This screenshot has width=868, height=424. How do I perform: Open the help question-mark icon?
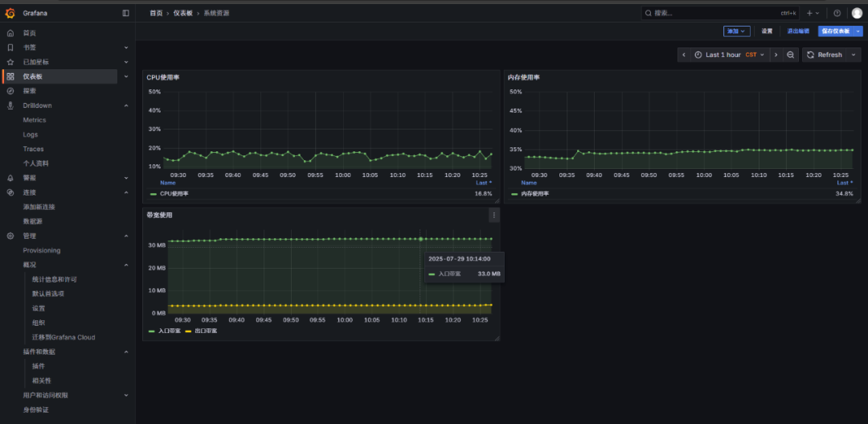[x=837, y=14]
